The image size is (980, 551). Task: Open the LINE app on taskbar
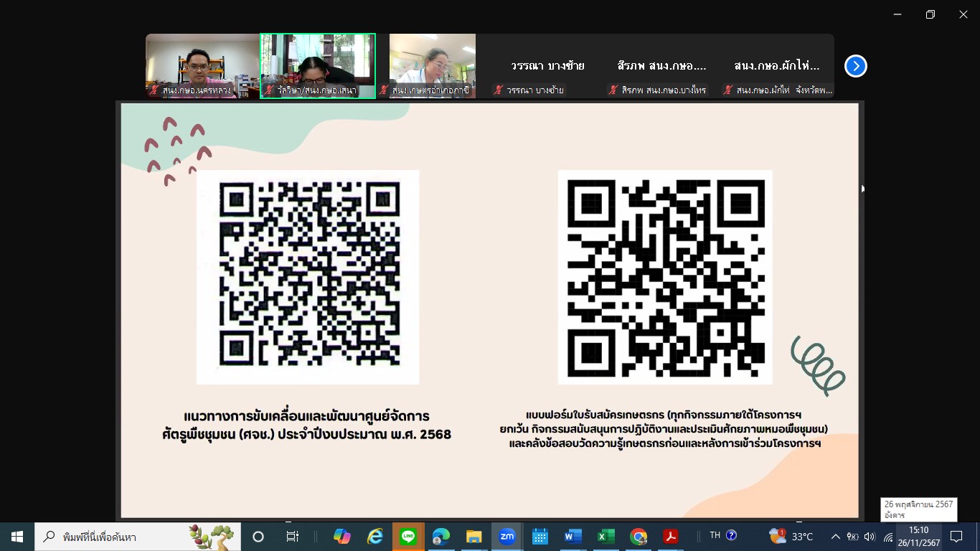(x=408, y=537)
